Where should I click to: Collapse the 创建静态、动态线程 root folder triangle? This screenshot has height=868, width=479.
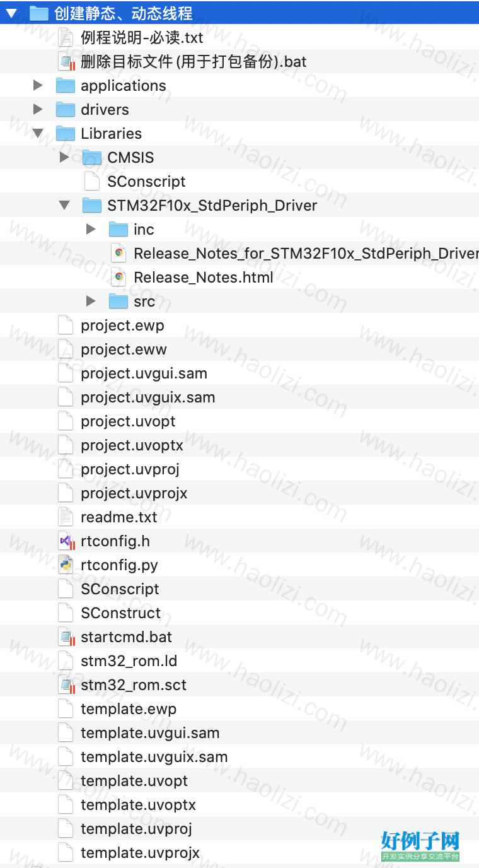click(x=11, y=13)
